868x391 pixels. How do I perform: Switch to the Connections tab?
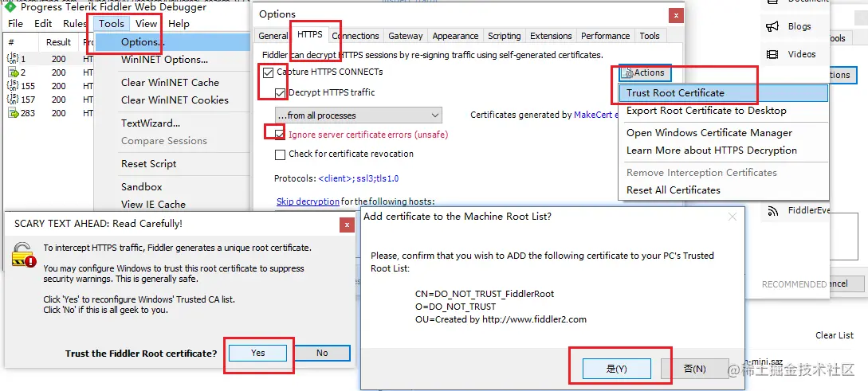(355, 36)
